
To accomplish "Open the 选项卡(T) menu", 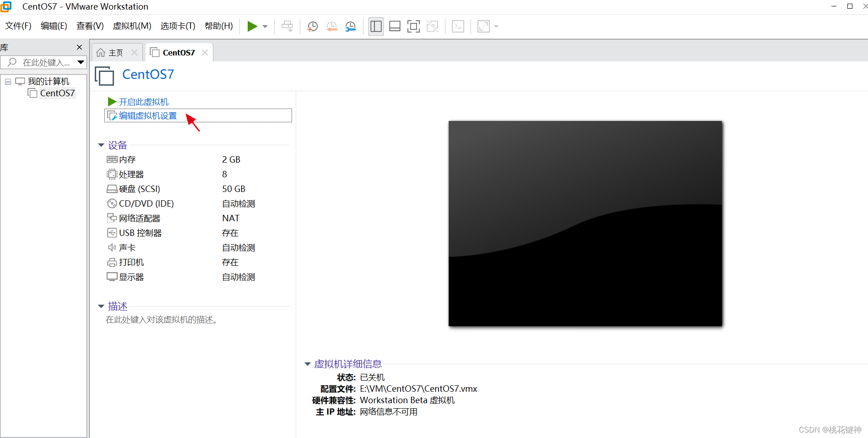I will click(178, 26).
